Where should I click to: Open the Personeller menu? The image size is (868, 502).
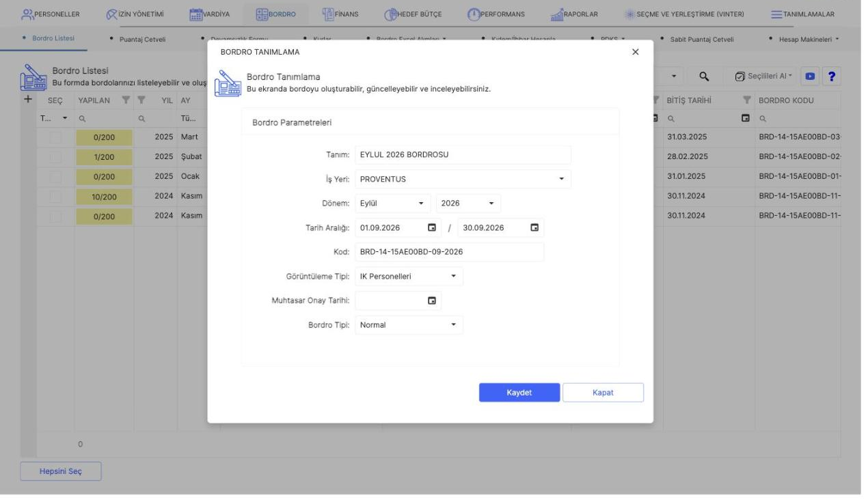(x=51, y=14)
